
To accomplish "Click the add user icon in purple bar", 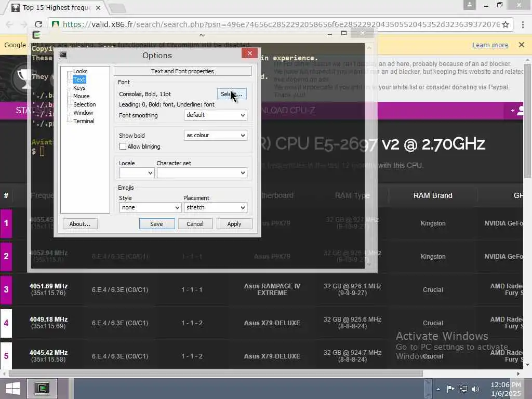I will [x=517, y=111].
